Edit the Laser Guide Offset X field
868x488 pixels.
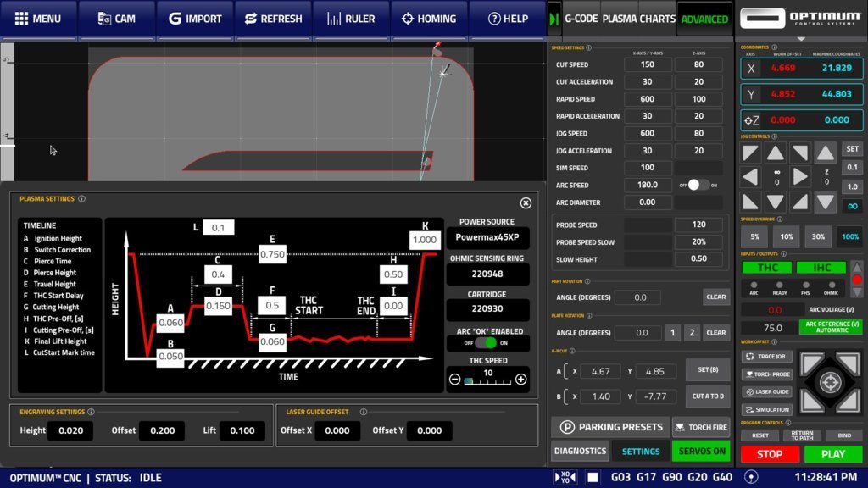(337, 430)
